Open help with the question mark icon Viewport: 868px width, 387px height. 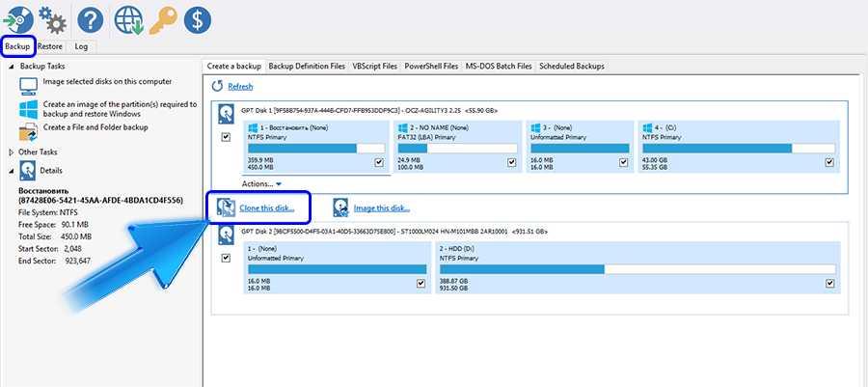(91, 18)
